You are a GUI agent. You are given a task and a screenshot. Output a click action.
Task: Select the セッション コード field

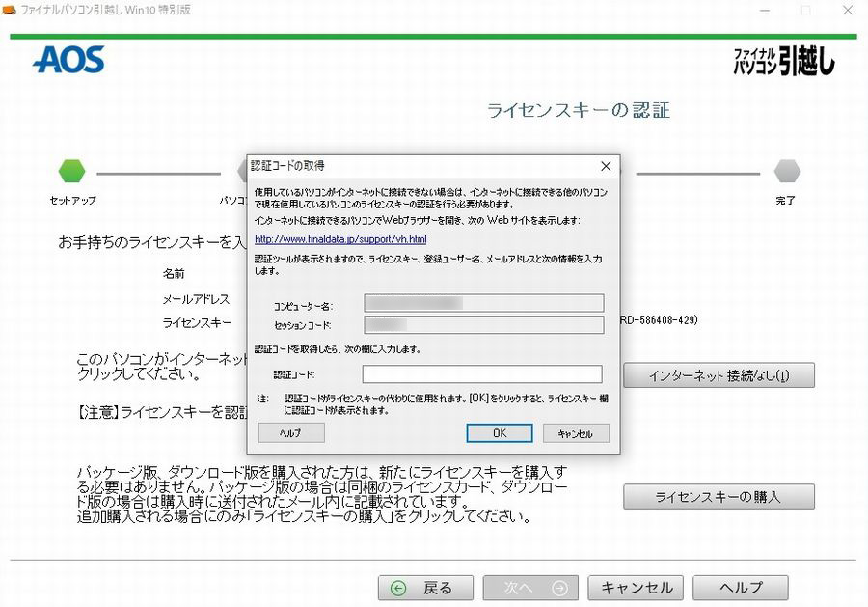484,325
